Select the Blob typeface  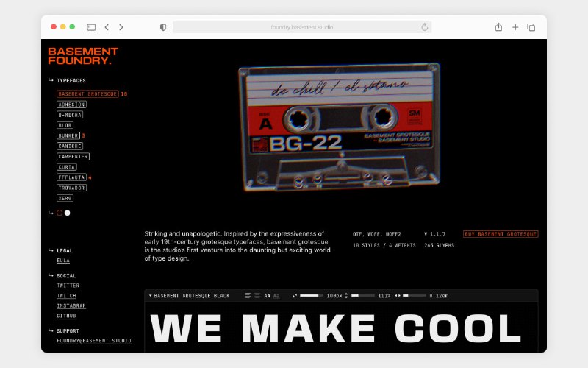pyautogui.click(x=65, y=125)
